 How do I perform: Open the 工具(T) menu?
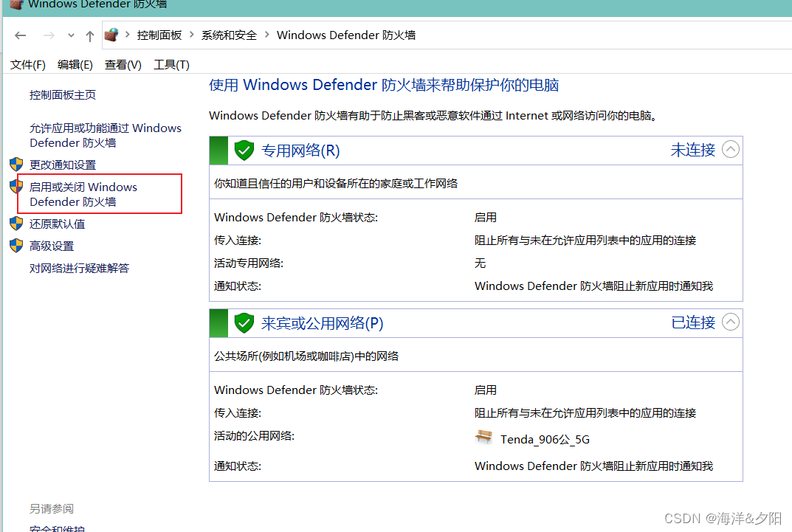coord(171,65)
